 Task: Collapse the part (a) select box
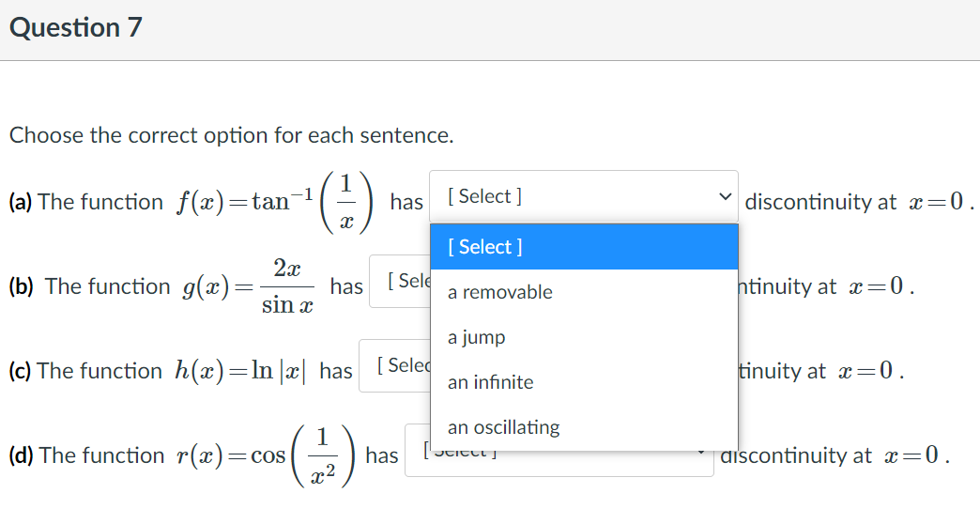coord(584,196)
